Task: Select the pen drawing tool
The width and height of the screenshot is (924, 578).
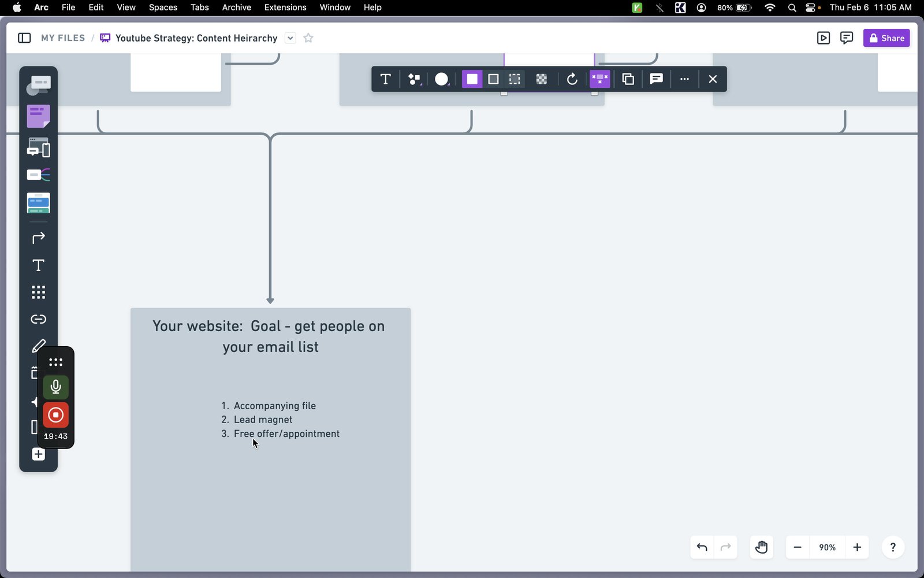Action: pos(38,346)
